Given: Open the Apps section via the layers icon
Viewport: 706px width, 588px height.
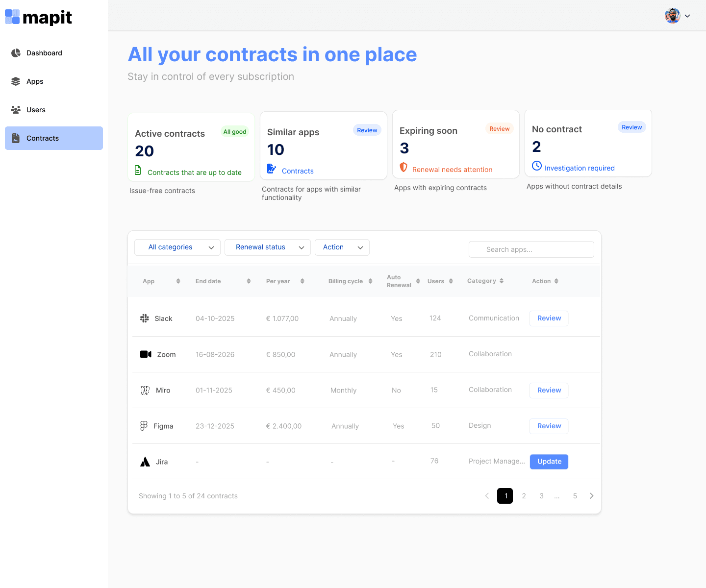Looking at the screenshot, I should [16, 81].
